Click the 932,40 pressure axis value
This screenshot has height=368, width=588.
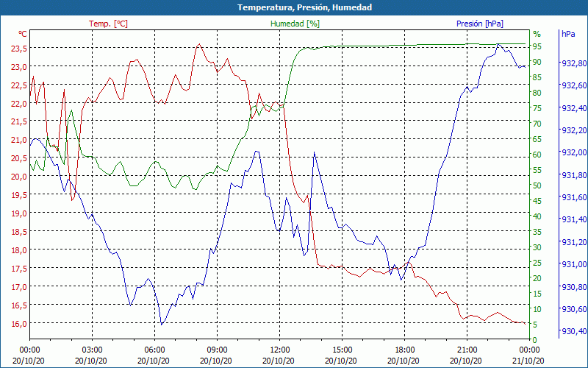tap(574, 108)
